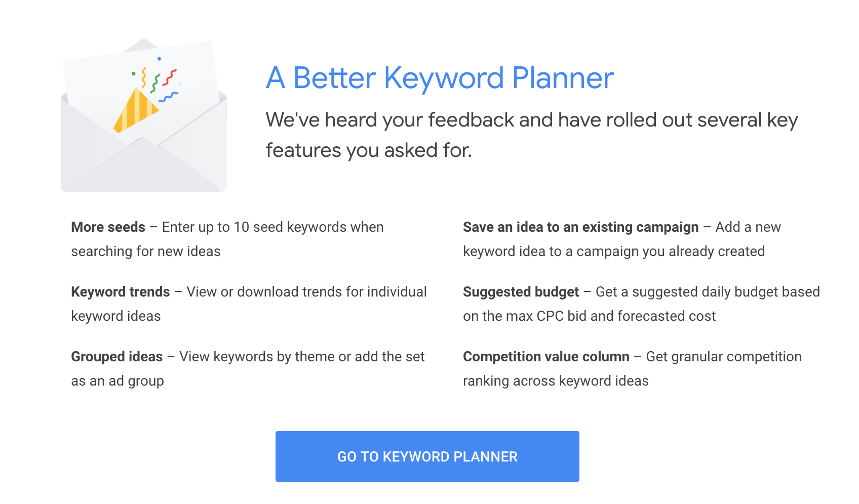The height and width of the screenshot is (504, 859).
Task: Click the "Grouped ideas" feature title
Action: (117, 356)
